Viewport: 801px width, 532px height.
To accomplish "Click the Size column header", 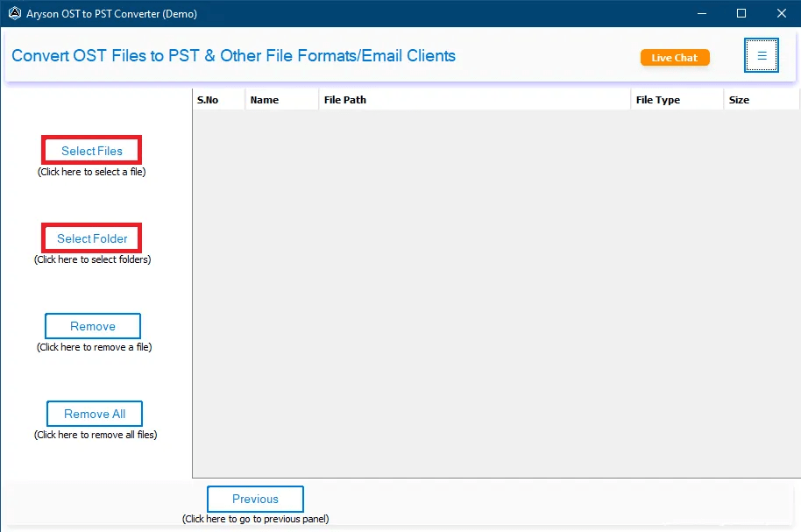I will pyautogui.click(x=739, y=99).
